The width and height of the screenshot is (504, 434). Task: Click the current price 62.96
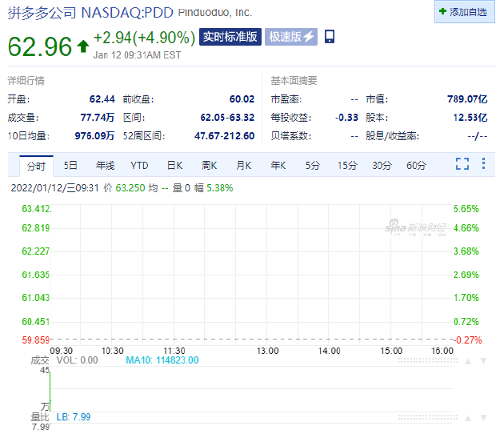point(39,46)
